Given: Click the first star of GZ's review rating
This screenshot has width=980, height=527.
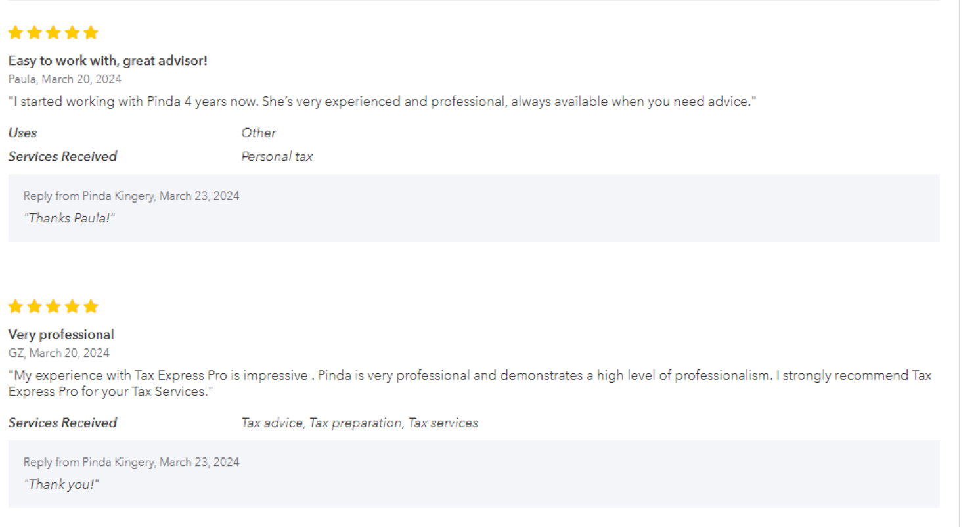Looking at the screenshot, I should click(x=15, y=306).
